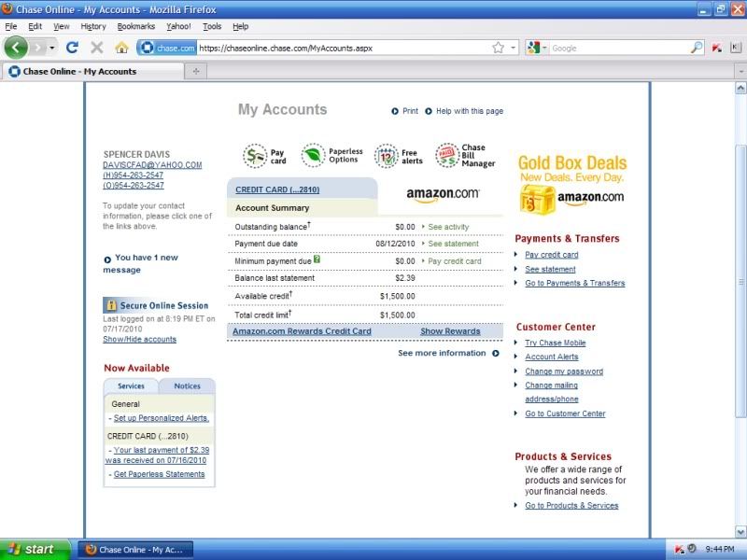Click the green See statement link
Image resolution: width=747 pixels, height=560 pixels.
point(453,244)
